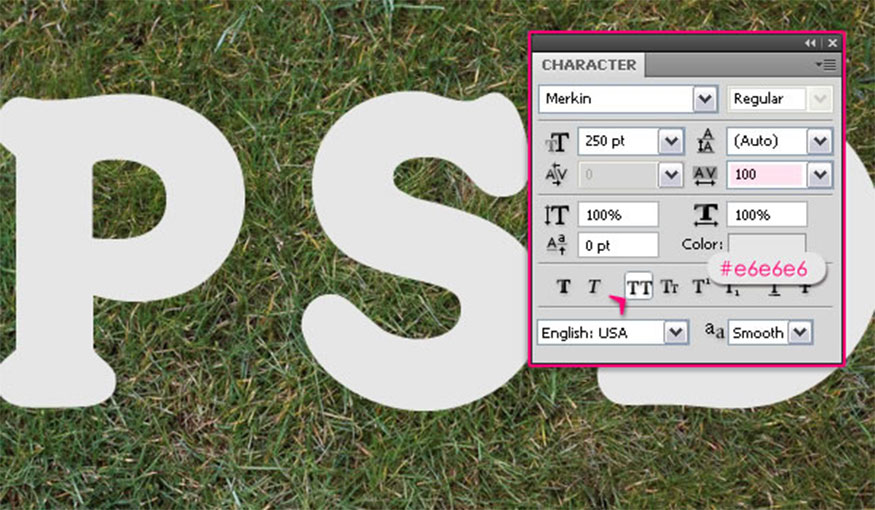The width and height of the screenshot is (875, 510).
Task: Toggle Faux Bold text style
Action: click(x=564, y=287)
